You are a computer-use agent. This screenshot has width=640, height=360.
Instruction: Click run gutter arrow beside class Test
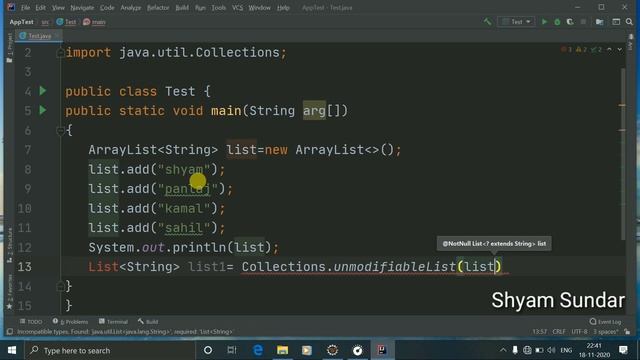[43, 91]
